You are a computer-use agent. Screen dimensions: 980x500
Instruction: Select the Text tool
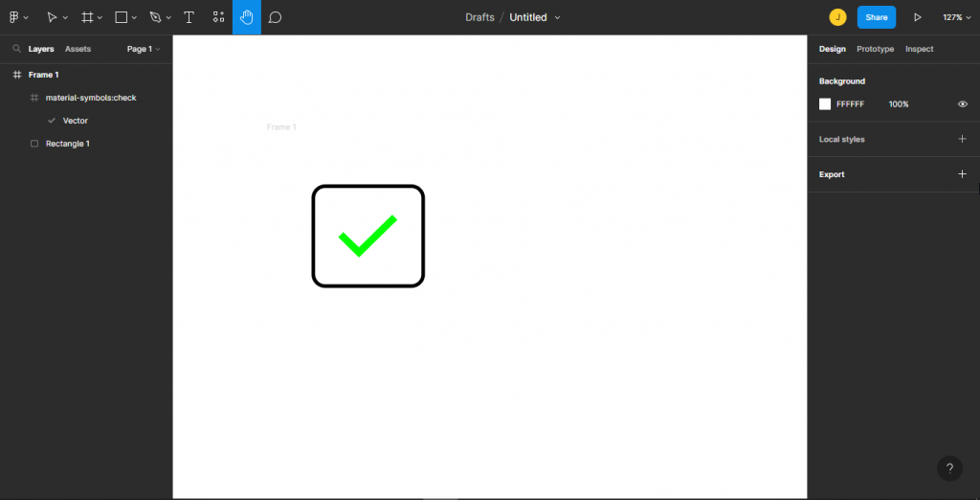pyautogui.click(x=189, y=17)
